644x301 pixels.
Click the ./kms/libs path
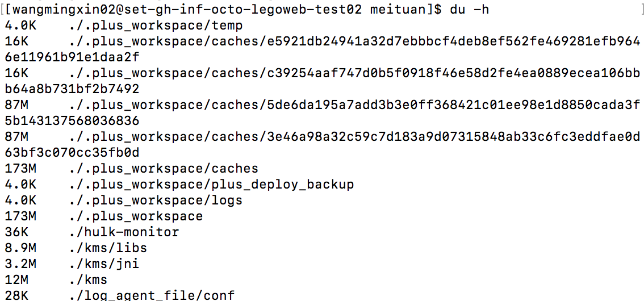click(107, 248)
